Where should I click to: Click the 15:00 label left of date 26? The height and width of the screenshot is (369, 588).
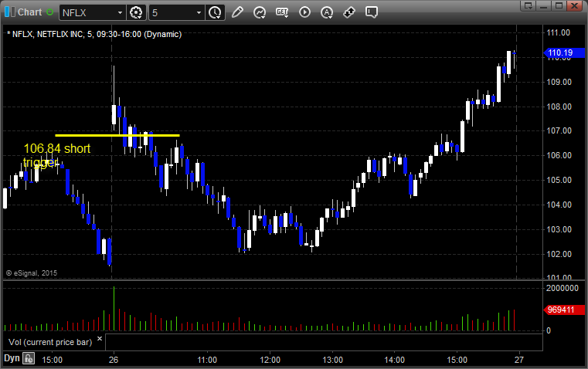coord(52,360)
